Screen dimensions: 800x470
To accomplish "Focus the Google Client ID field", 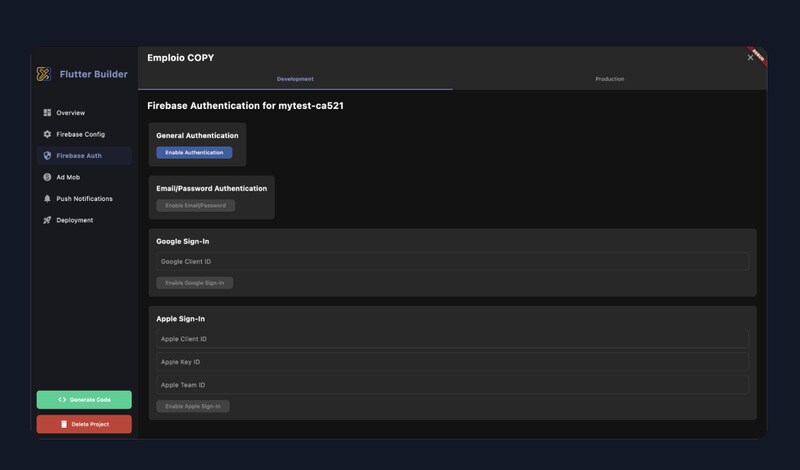I will tap(452, 262).
